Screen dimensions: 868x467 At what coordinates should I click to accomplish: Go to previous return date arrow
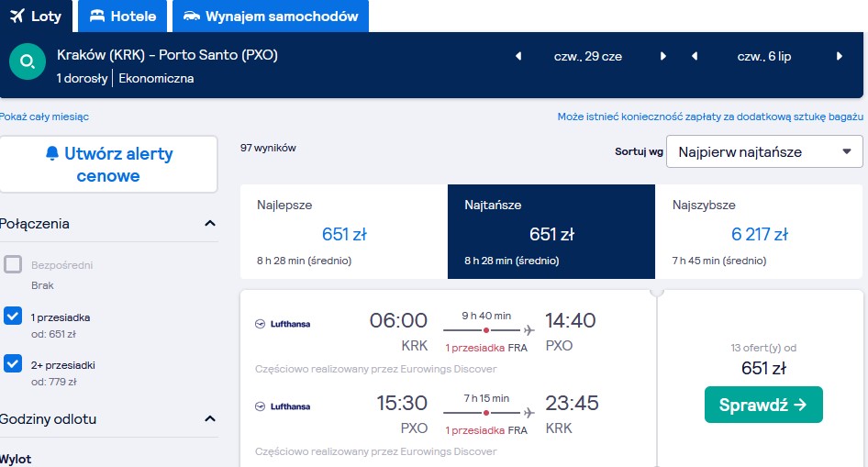[x=695, y=57]
